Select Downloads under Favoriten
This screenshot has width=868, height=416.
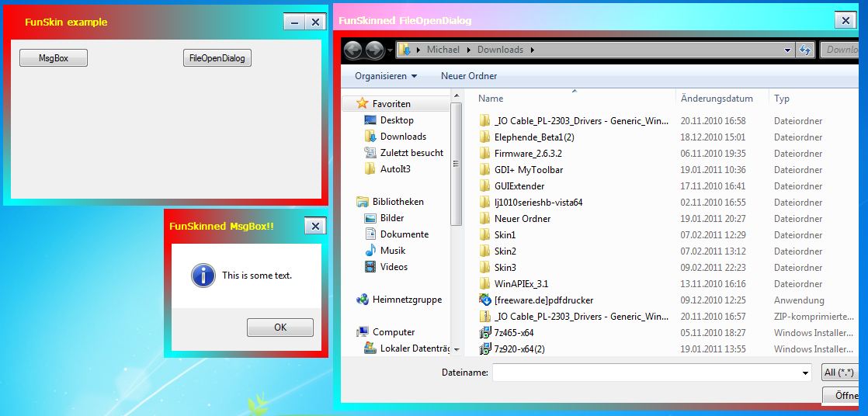pos(403,137)
